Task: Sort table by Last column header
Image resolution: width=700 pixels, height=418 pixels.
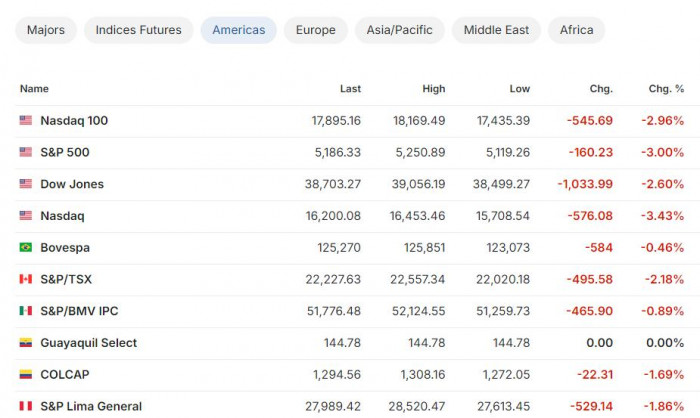Action: click(350, 88)
